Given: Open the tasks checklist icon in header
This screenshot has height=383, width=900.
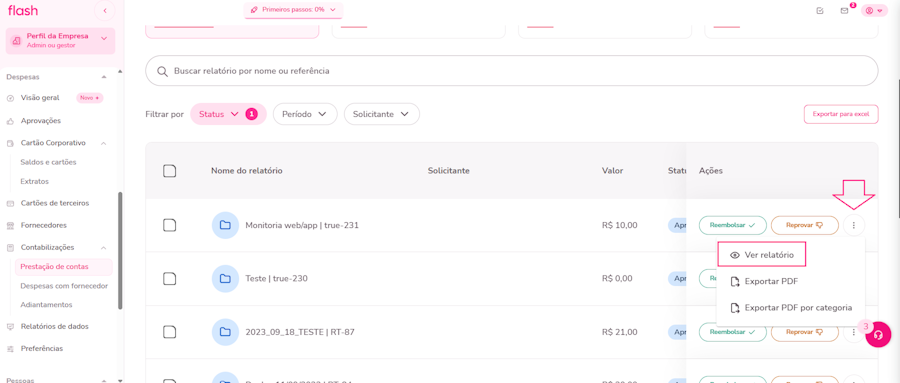Looking at the screenshot, I should coord(820,10).
